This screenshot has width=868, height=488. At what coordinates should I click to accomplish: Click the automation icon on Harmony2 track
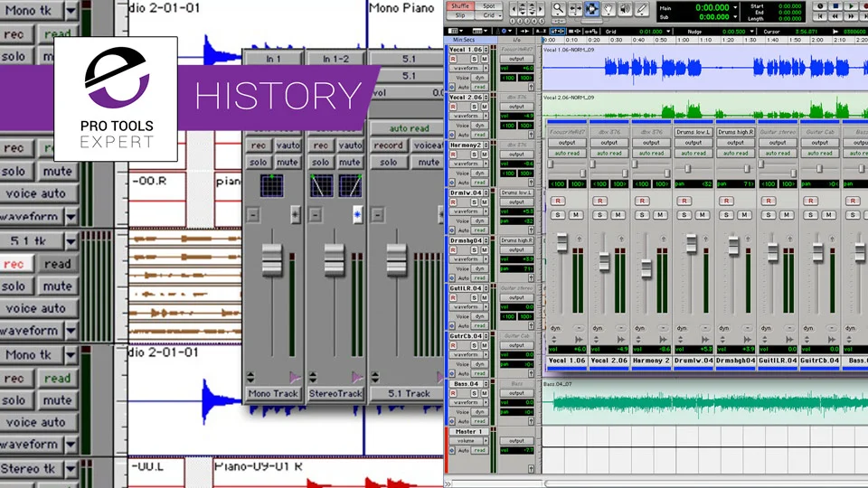pos(452,183)
